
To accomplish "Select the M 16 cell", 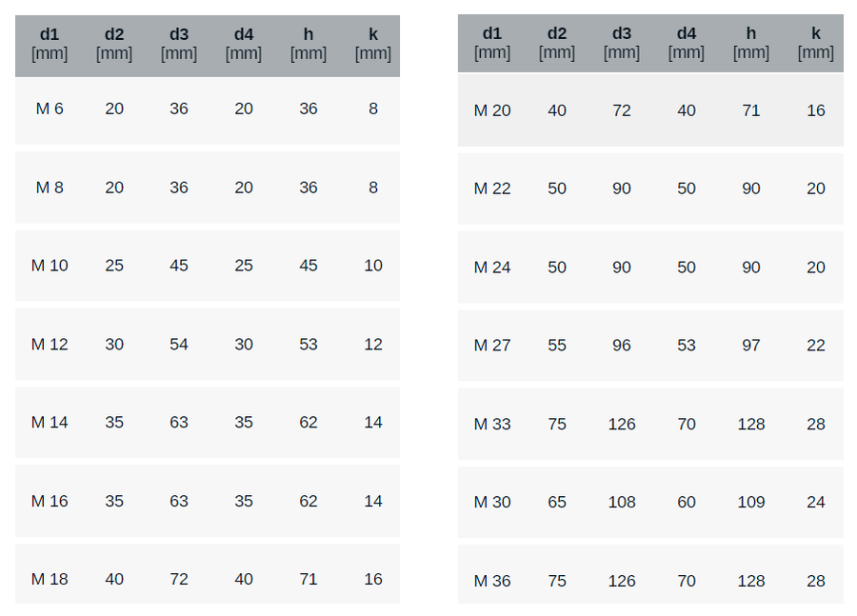I will 50,501.
